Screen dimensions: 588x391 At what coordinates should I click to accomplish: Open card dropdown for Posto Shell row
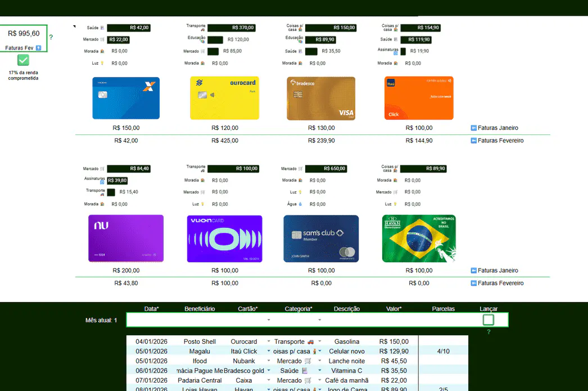pyautogui.click(x=268, y=341)
